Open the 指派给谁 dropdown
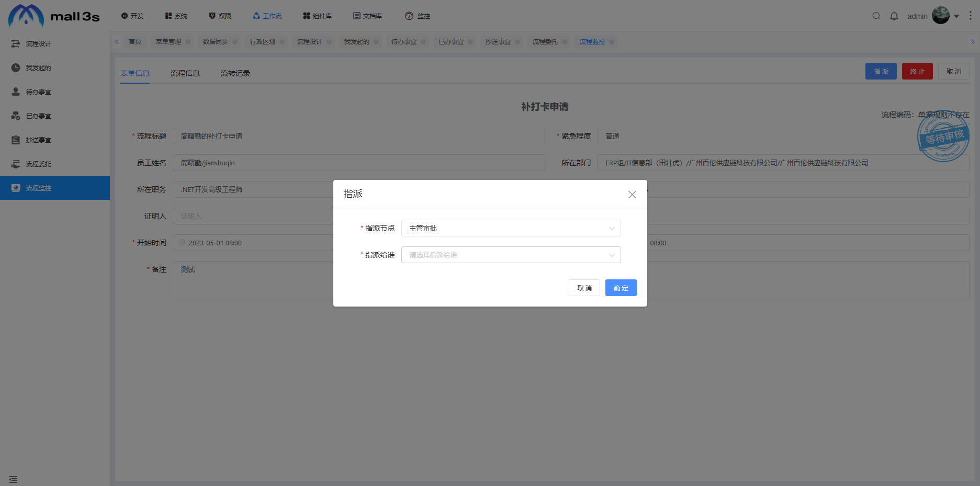Screen dimensions: 980x486 click(x=511, y=255)
